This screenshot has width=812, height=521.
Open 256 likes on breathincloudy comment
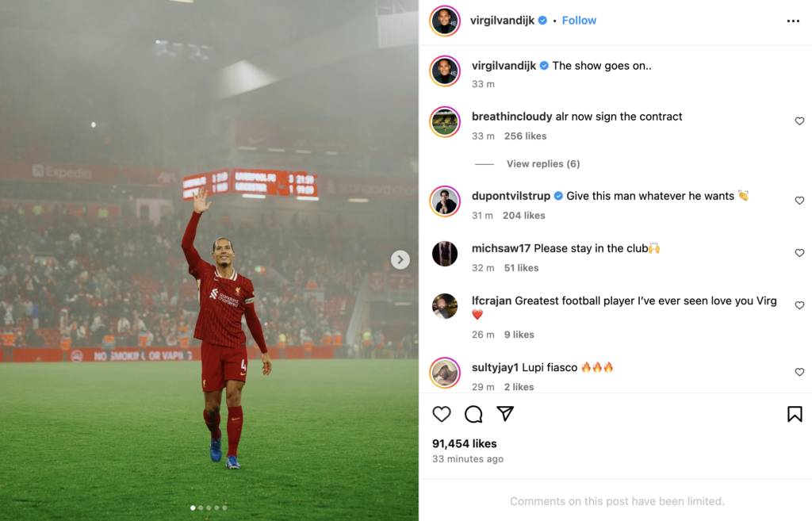tap(525, 136)
